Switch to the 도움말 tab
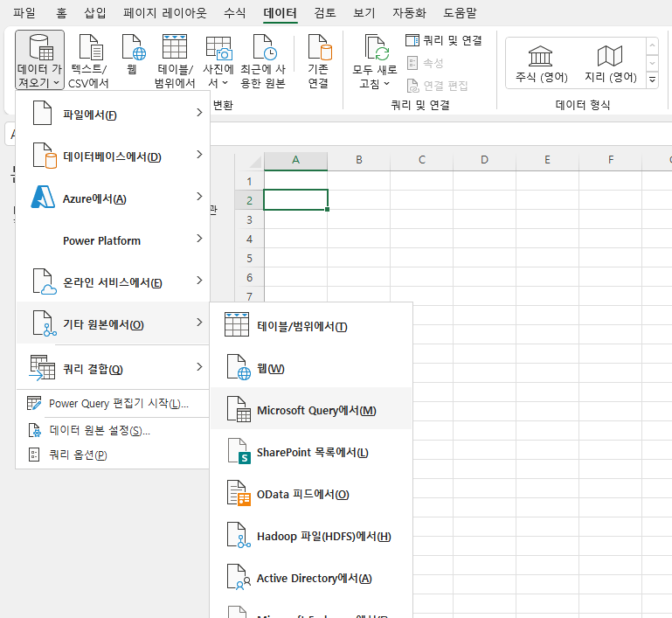The width and height of the screenshot is (672, 618). pos(460,13)
